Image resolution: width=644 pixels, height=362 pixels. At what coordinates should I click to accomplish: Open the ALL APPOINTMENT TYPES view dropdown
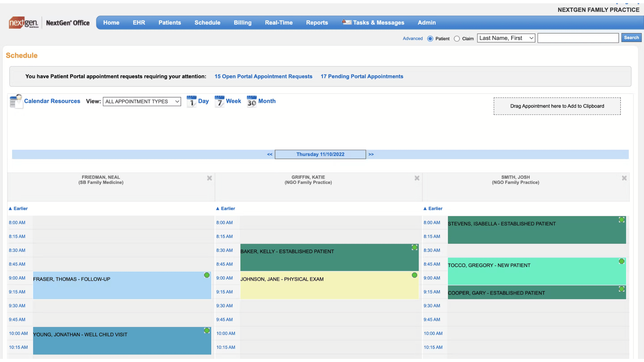coord(142,102)
